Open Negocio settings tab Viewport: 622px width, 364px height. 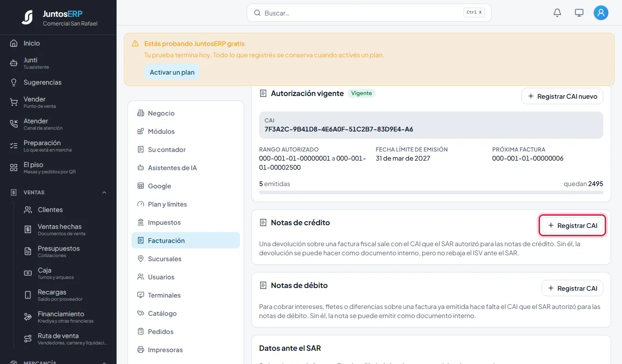click(x=186, y=113)
